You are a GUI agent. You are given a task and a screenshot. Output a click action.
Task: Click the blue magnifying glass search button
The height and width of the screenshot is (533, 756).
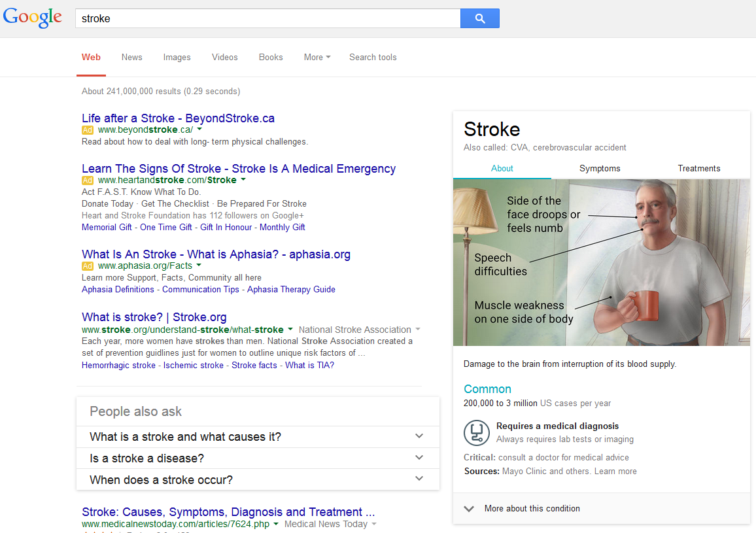tap(479, 18)
